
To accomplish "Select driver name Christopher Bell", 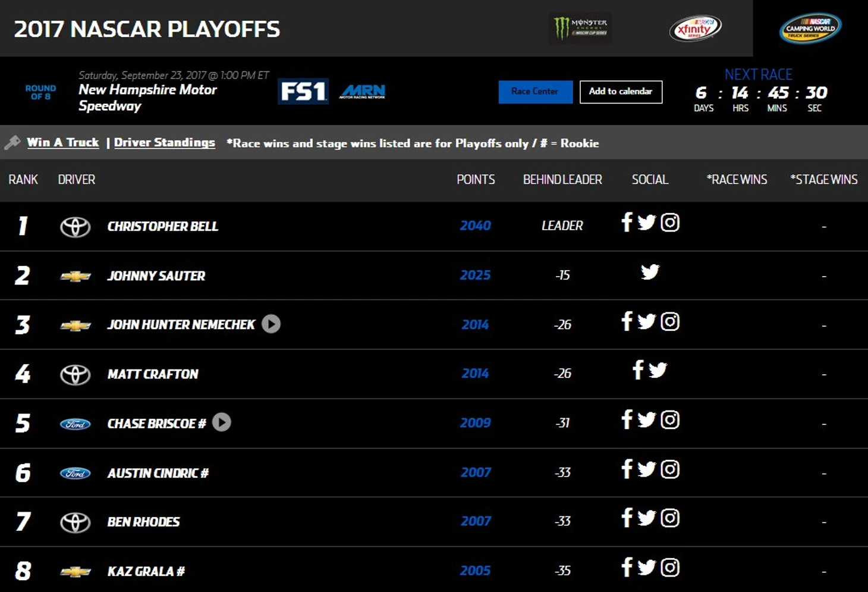I will click(x=163, y=226).
